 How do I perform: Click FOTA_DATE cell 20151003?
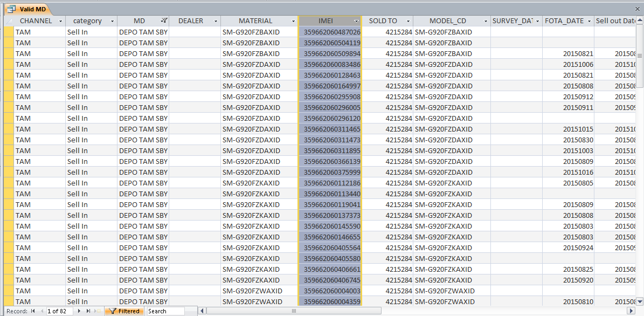569,150
